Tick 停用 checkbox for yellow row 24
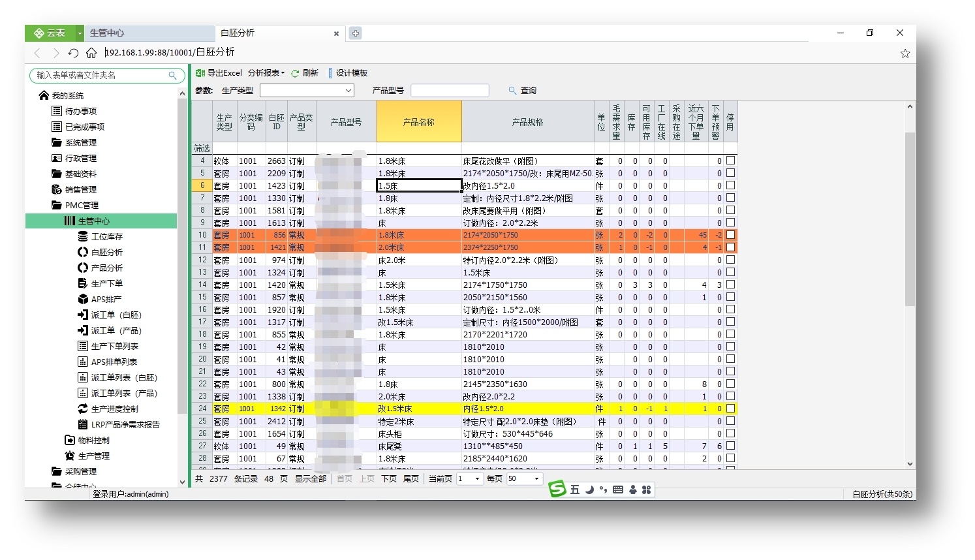The image size is (975, 560). point(730,408)
